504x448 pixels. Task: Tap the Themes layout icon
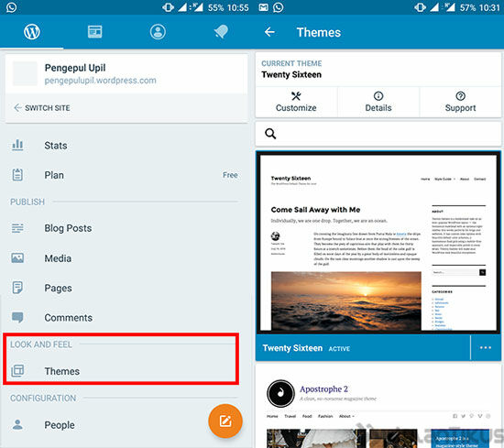click(x=17, y=371)
